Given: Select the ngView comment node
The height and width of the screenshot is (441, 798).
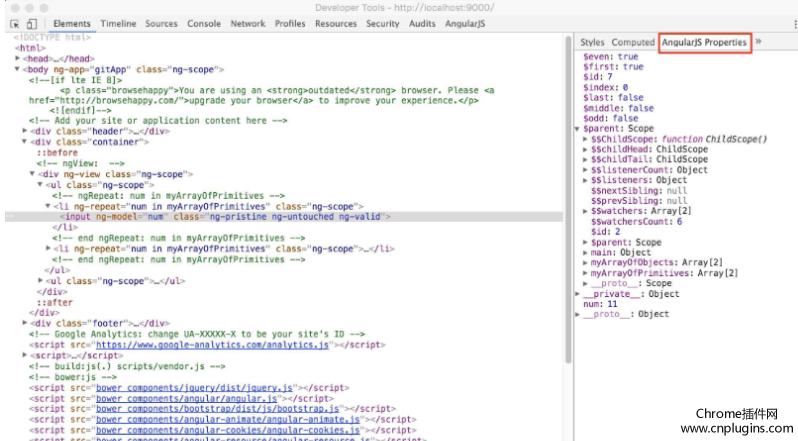Looking at the screenshot, I should click(80, 163).
